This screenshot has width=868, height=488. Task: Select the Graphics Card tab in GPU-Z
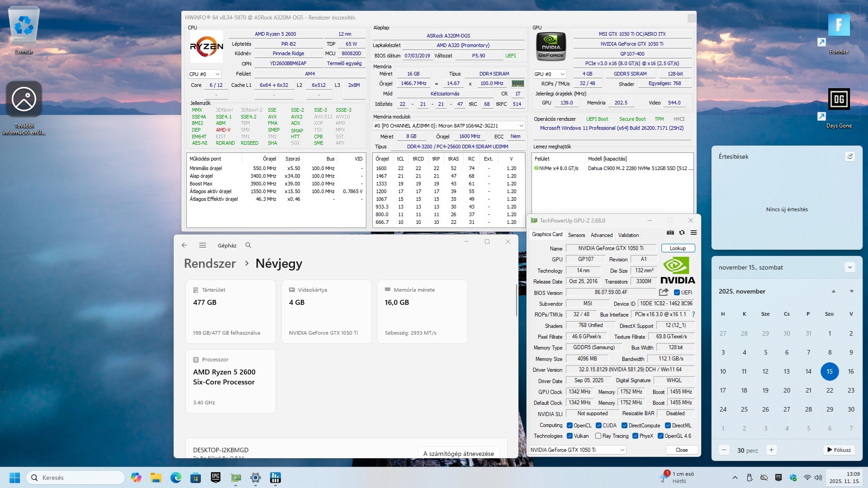547,234
